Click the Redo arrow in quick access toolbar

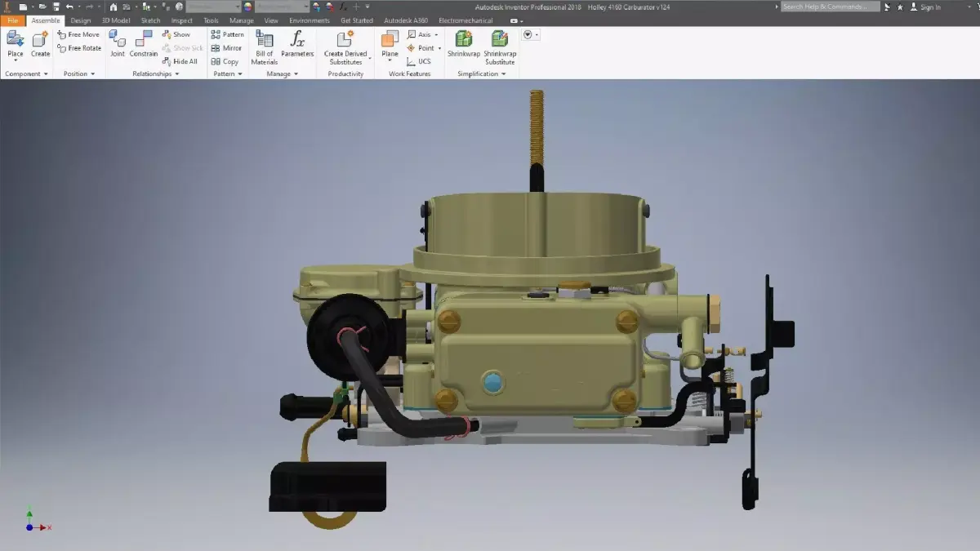coord(90,7)
